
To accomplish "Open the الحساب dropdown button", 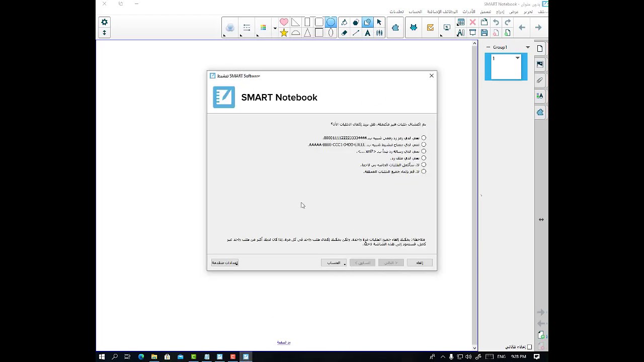I will 334,262.
